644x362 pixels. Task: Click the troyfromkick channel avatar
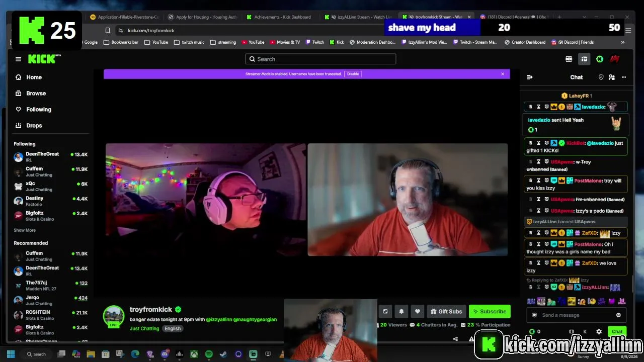point(114,316)
